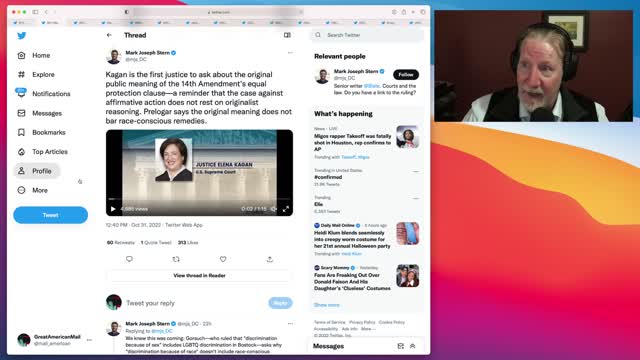The height and width of the screenshot is (360, 640).
Task: Open Mark Joseph Stern tweet avatar
Action: point(113,56)
